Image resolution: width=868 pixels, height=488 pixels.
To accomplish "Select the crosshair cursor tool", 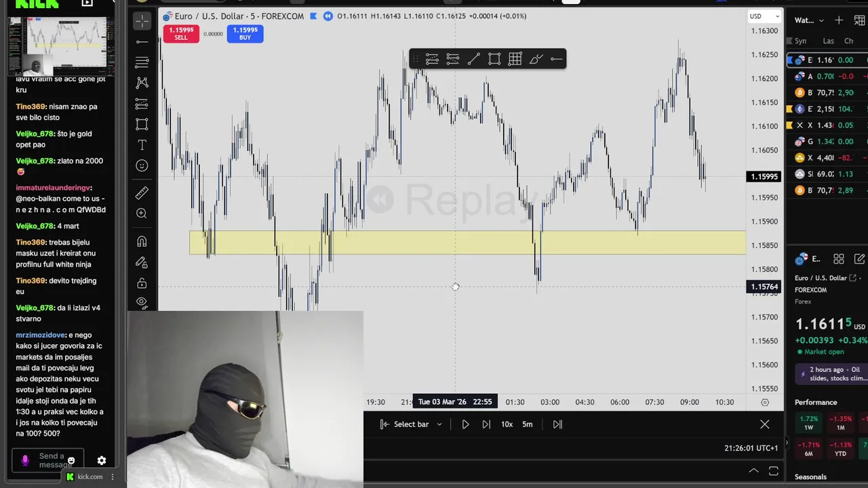I will tap(142, 21).
